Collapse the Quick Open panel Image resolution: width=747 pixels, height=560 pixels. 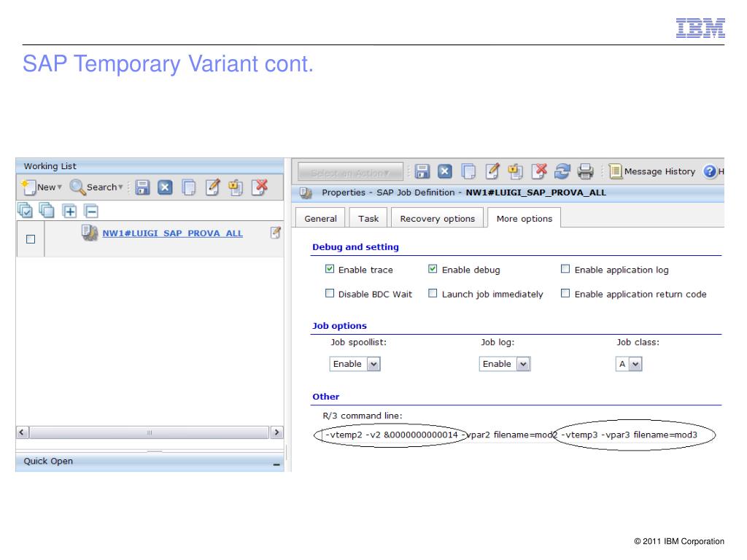click(276, 464)
